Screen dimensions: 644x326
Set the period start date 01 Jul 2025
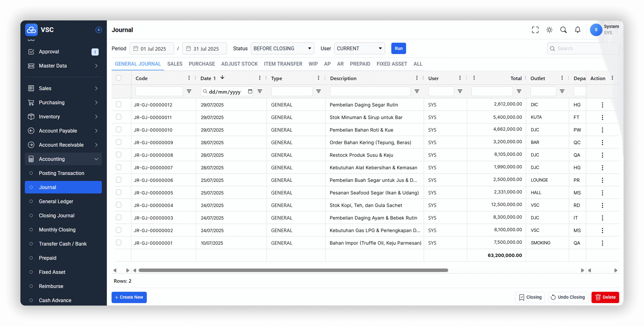tap(152, 49)
